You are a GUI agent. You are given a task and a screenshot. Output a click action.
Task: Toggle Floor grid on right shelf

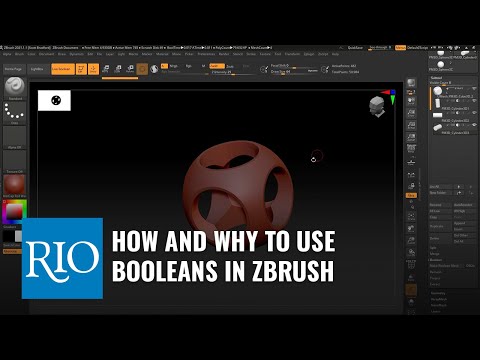[411, 162]
